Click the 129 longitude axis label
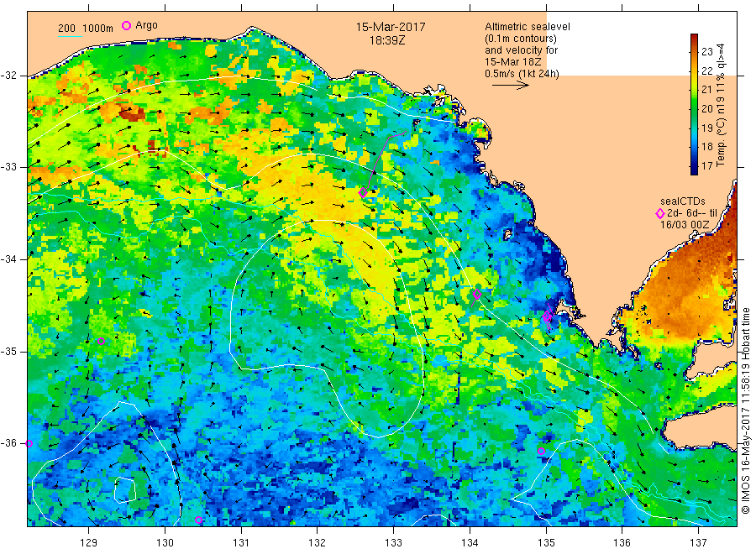The width and height of the screenshot is (756, 554). click(89, 543)
